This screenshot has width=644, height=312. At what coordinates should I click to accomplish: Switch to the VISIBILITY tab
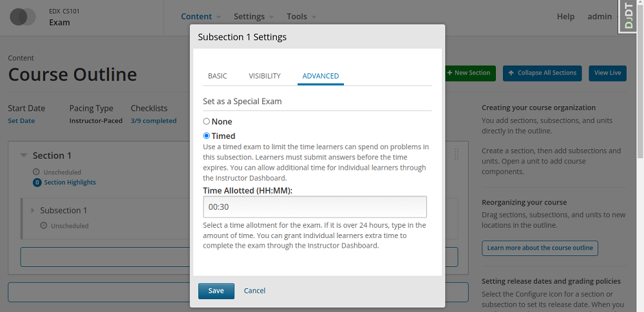(x=265, y=76)
